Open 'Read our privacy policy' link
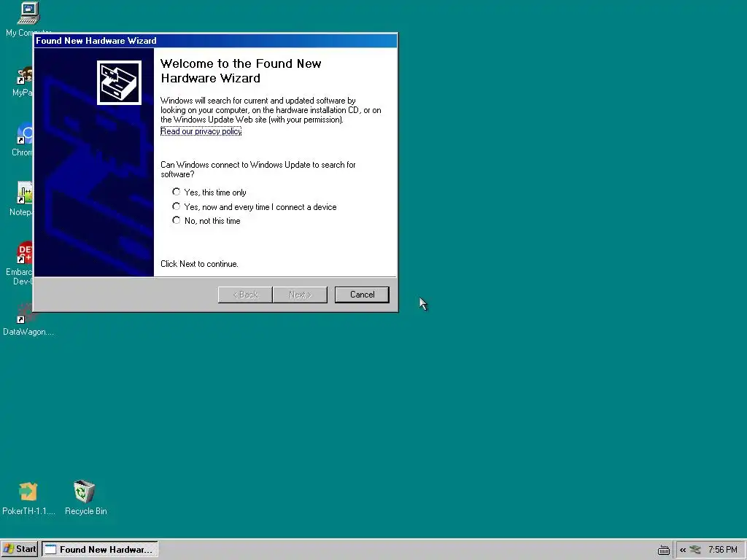The width and height of the screenshot is (747, 560). click(201, 131)
